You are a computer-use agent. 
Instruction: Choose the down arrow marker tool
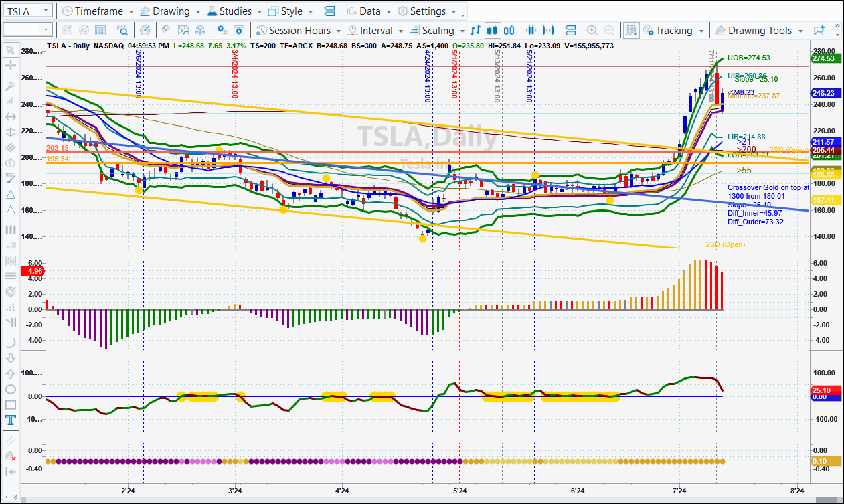[11, 358]
